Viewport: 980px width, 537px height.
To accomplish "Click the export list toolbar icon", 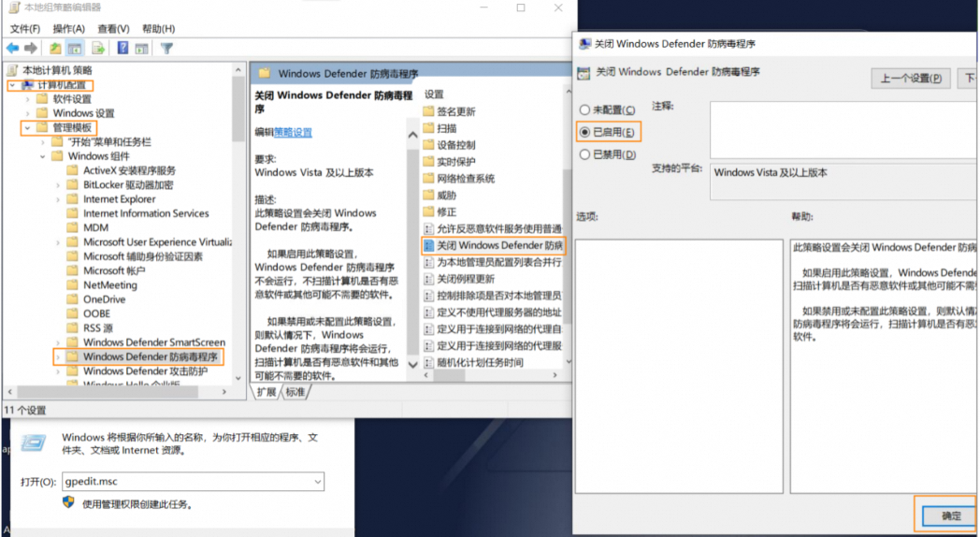I will tap(98, 48).
